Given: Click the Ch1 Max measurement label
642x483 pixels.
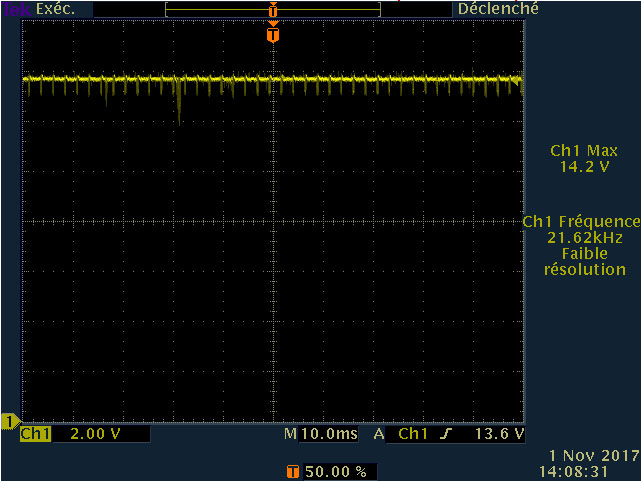Looking at the screenshot, I should click(584, 151).
